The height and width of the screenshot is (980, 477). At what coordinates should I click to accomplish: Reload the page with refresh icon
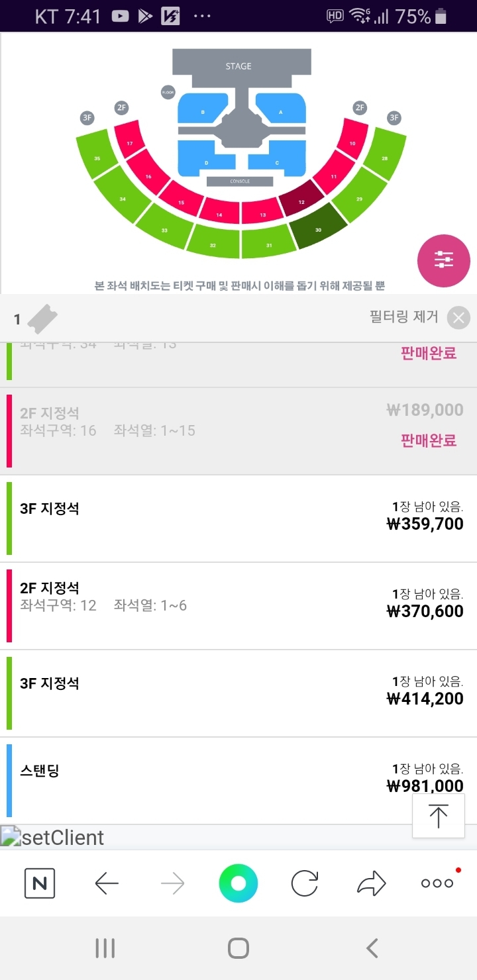305,883
